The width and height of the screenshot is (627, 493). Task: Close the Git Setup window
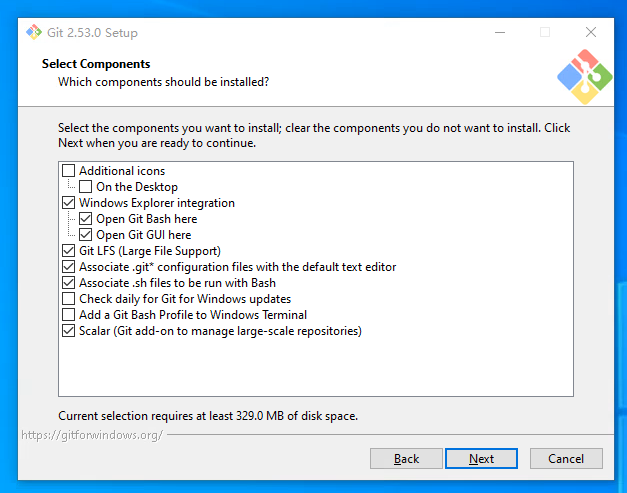coord(591,32)
